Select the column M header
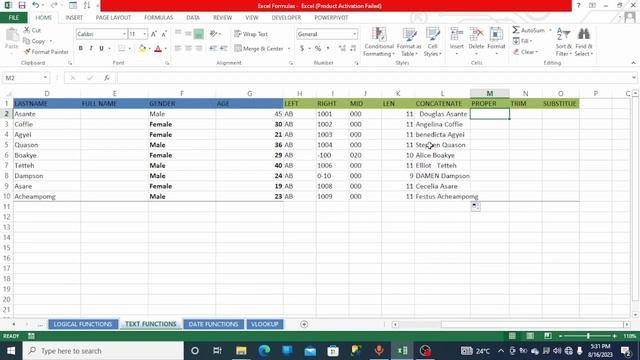This screenshot has height=360, width=640. tap(489, 93)
